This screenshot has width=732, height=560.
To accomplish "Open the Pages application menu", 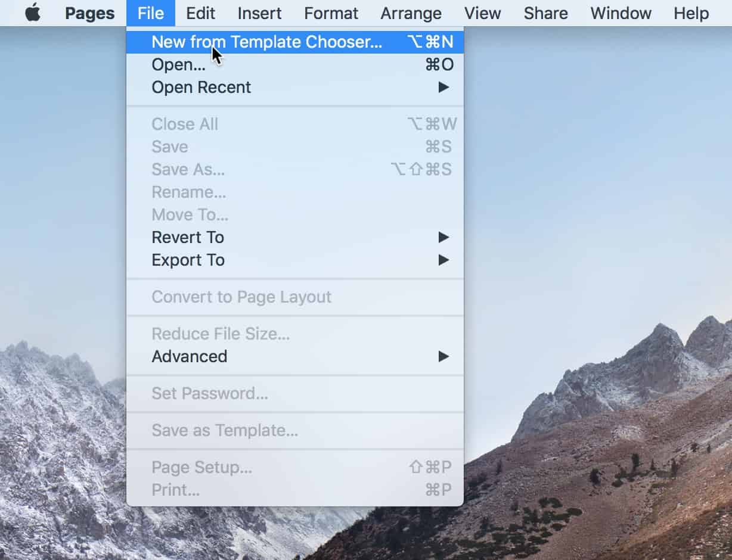I will click(x=89, y=13).
